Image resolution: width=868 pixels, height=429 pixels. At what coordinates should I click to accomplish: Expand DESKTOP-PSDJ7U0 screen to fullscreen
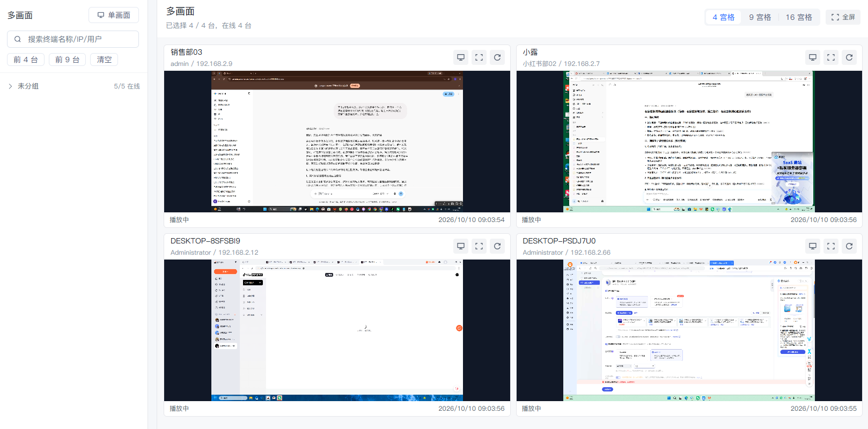[831, 246]
